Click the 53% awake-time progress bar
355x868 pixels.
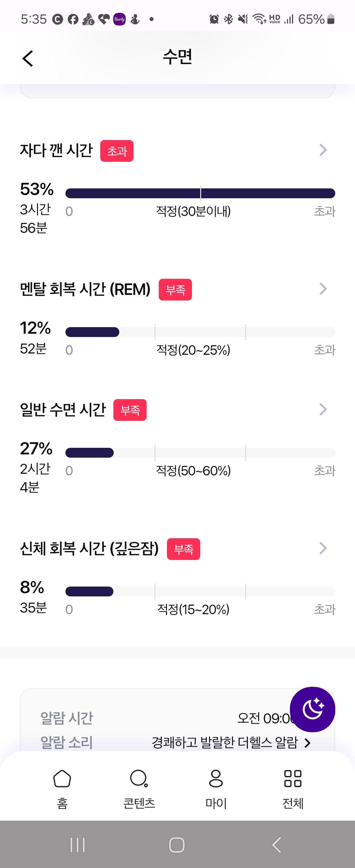coord(200,193)
